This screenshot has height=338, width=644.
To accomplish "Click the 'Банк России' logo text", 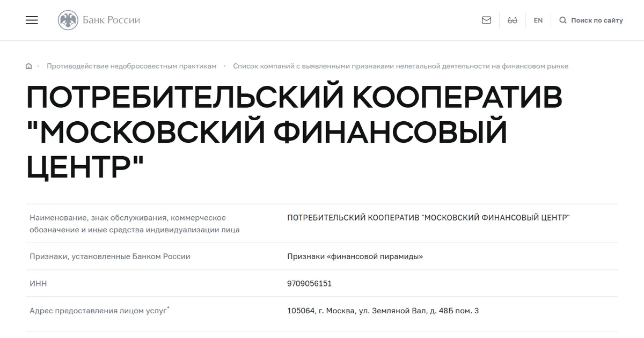I will coord(111,20).
